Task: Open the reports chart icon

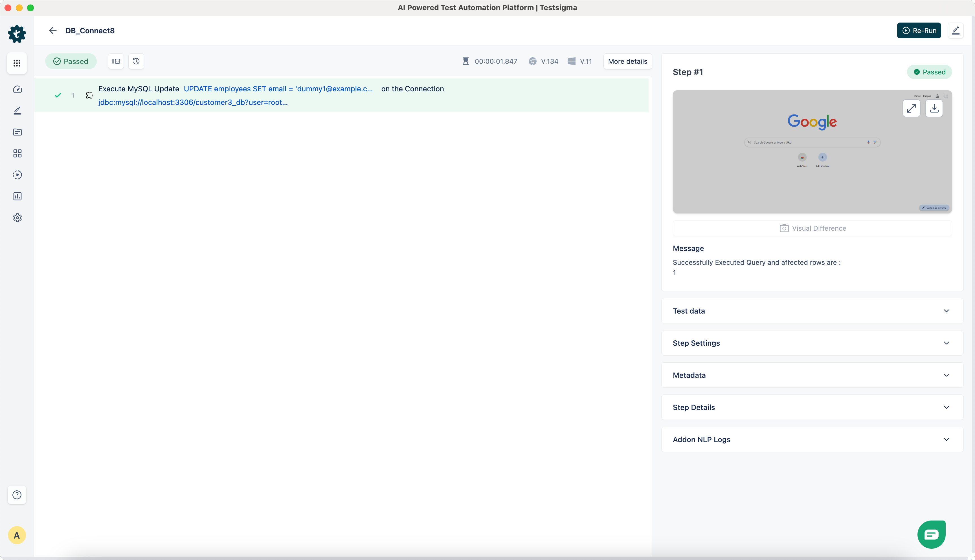Action: (x=17, y=197)
